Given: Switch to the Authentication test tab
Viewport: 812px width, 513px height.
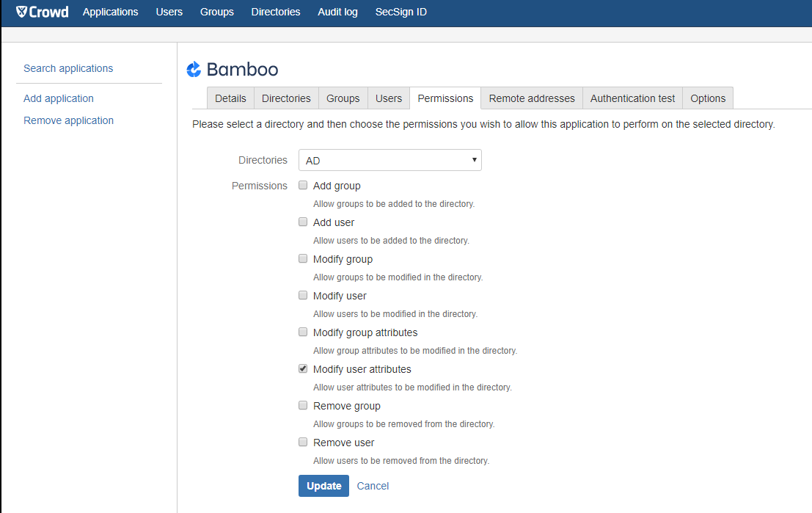Looking at the screenshot, I should (x=632, y=98).
